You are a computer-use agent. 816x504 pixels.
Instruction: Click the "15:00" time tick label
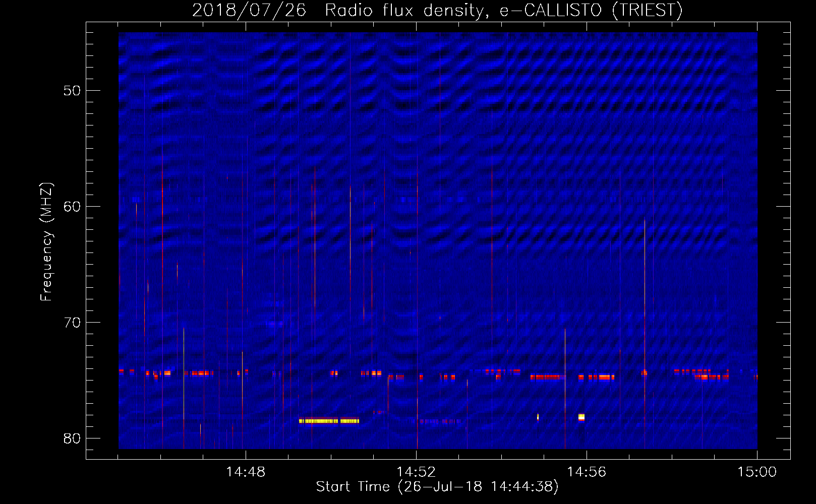pos(757,472)
